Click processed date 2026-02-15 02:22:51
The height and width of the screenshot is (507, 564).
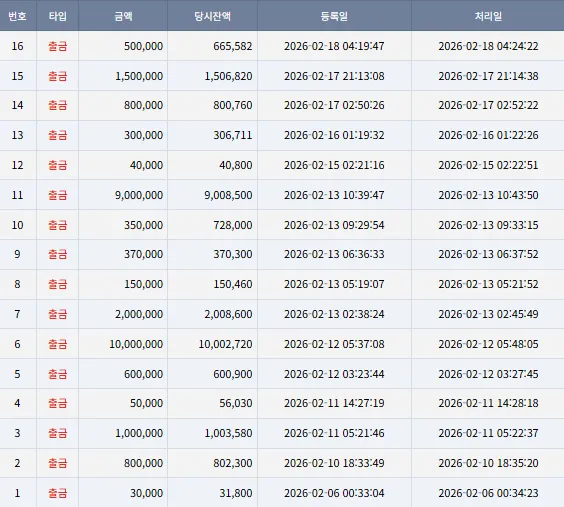488,165
